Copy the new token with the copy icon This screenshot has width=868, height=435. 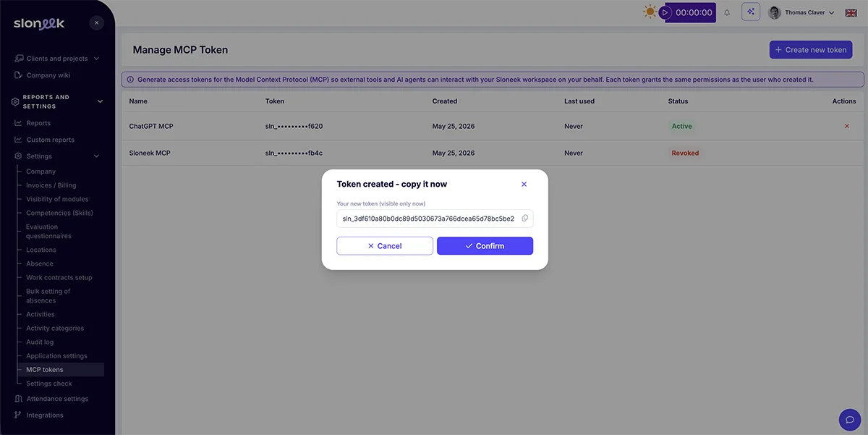point(525,218)
